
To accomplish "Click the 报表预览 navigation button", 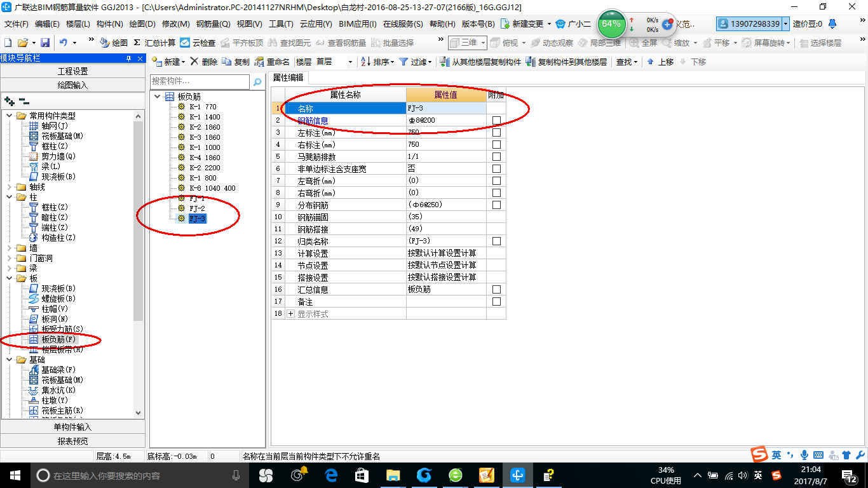I will [72, 441].
